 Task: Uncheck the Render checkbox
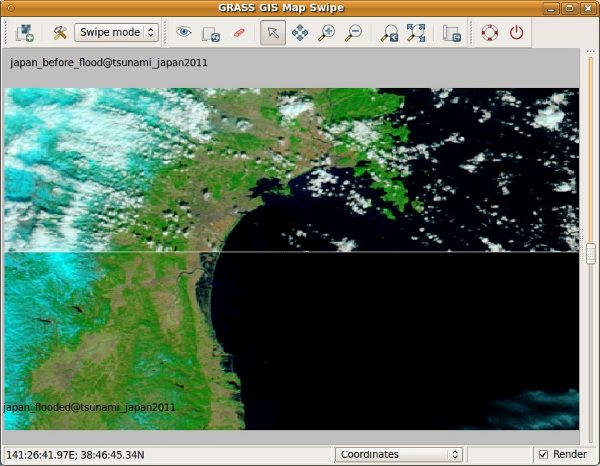coord(543,454)
